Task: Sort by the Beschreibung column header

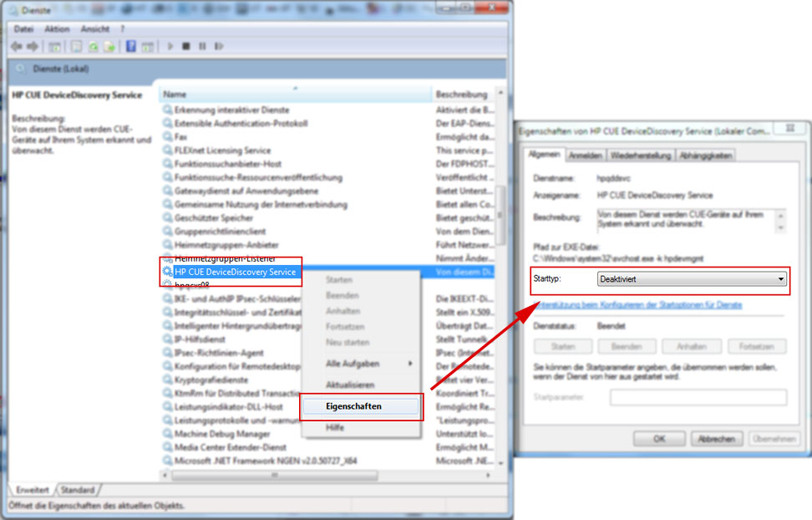Action: [463, 94]
